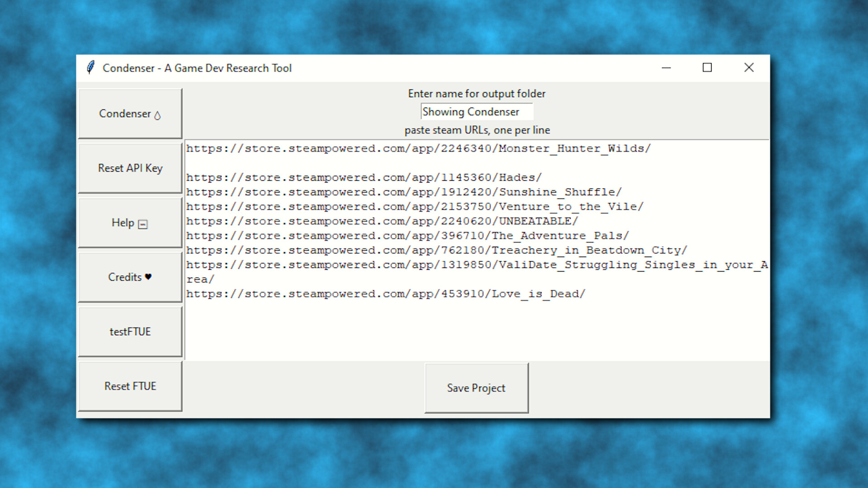Screen dimensions: 868x488
Task: Run the testFTUE function
Action: pos(131,331)
